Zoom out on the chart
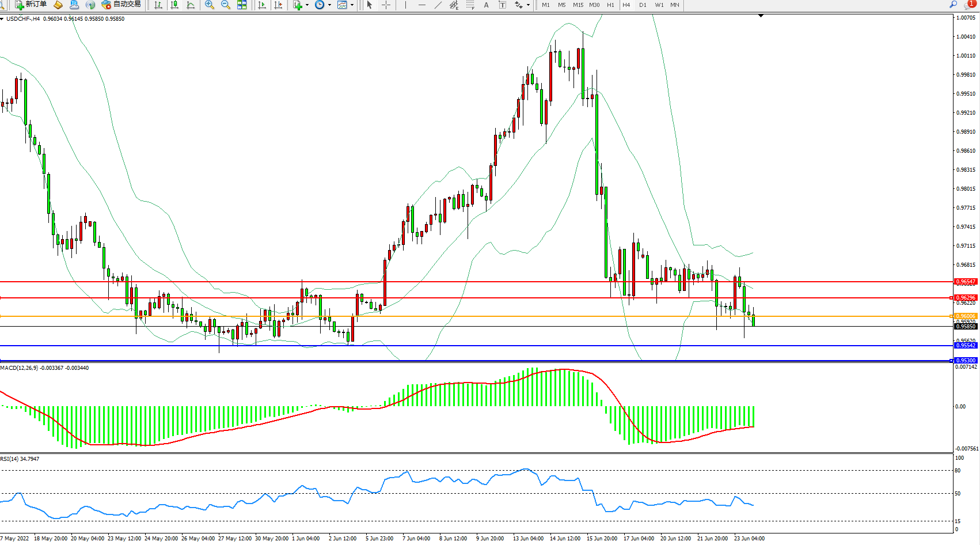Image resolution: width=980 pixels, height=545 pixels. click(x=226, y=5)
